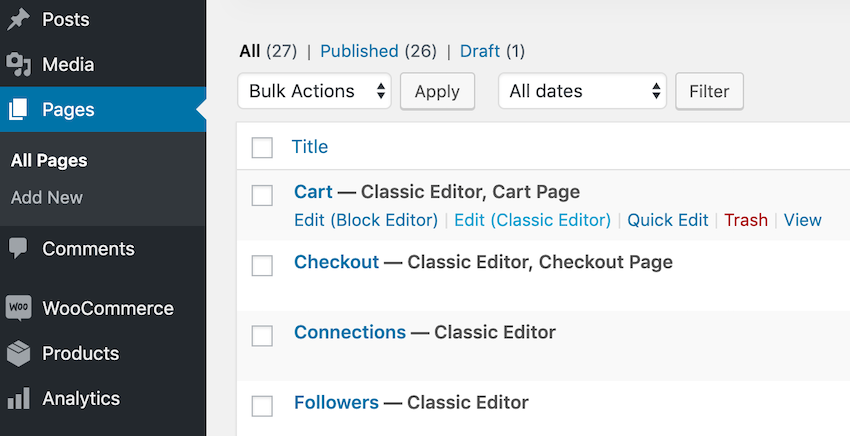850x436 pixels.
Task: Click the Products box icon
Action: pyautogui.click(x=19, y=353)
